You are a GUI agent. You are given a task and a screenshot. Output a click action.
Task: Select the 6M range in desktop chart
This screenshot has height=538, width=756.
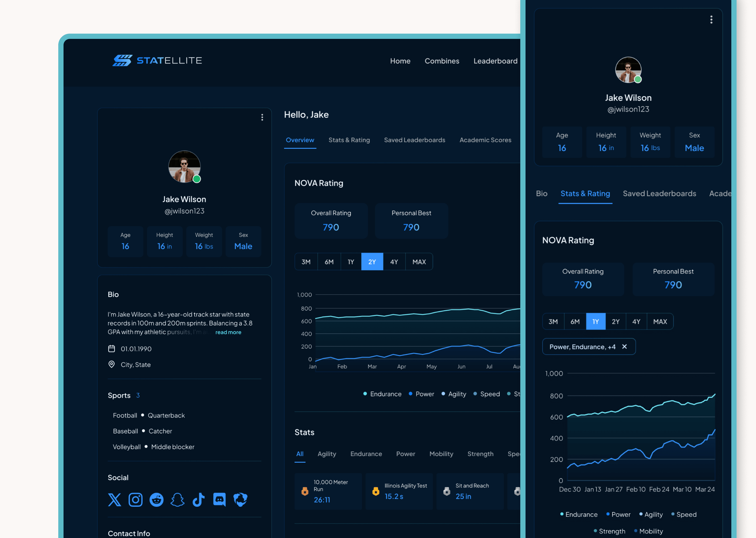(329, 262)
